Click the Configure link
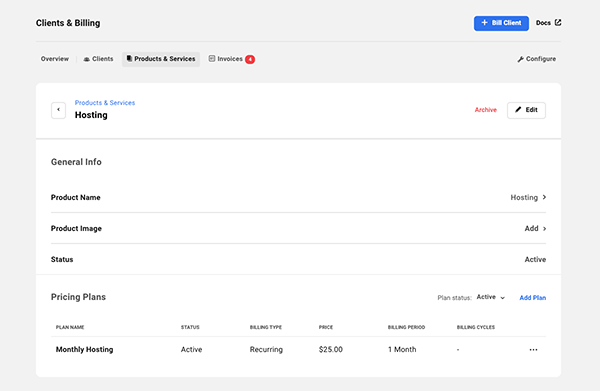 536,59
